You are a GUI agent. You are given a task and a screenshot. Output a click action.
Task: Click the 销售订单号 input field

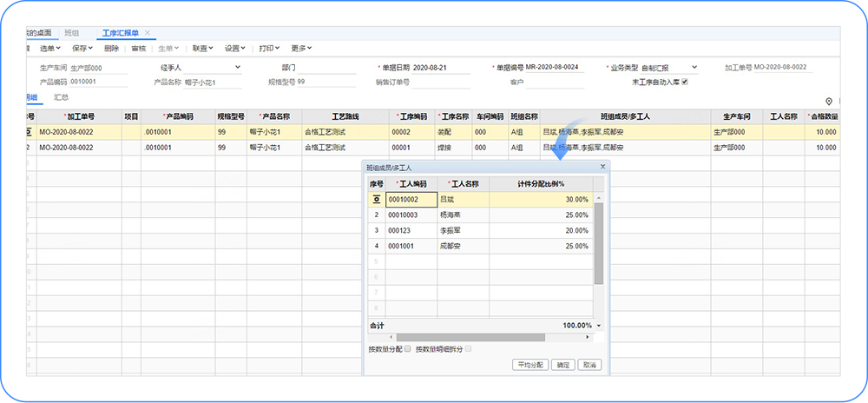(441, 83)
